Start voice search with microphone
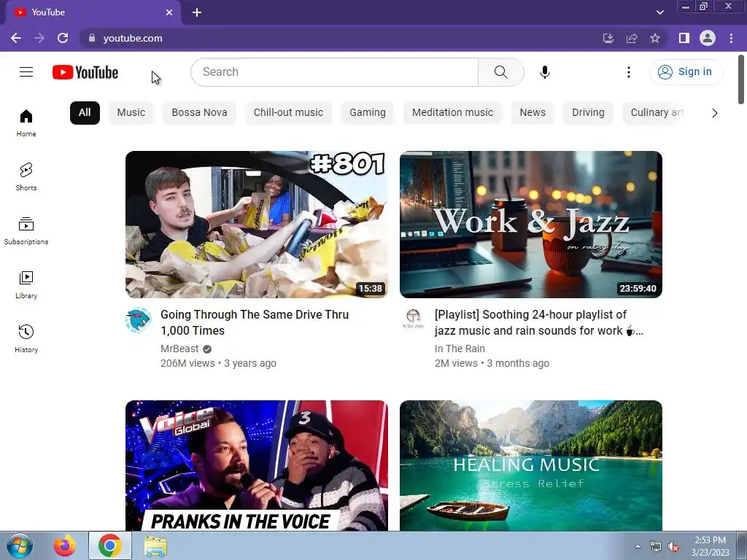747x560 pixels. pyautogui.click(x=544, y=72)
